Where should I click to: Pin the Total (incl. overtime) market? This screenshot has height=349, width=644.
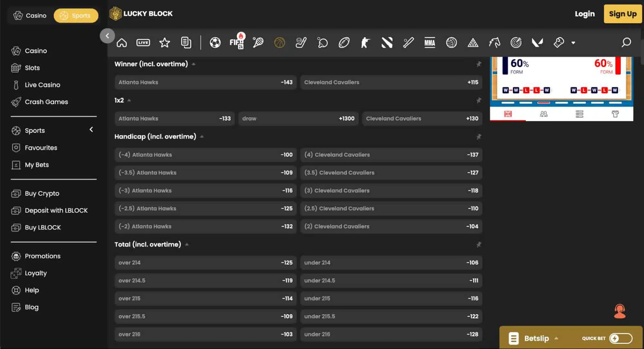click(x=479, y=245)
